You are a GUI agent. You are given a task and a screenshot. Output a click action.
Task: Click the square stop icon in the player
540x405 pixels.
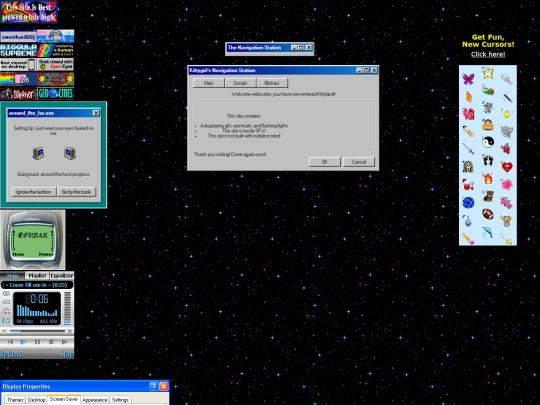click(x=51, y=342)
